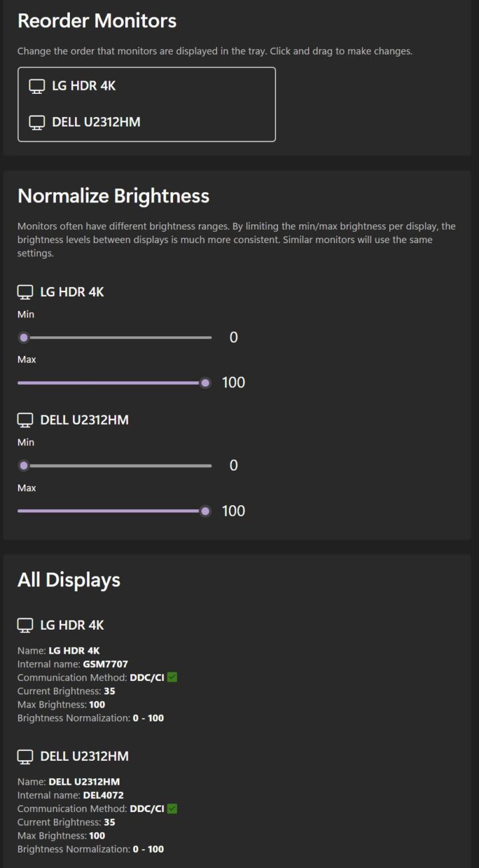
Task: Click the LG HDR 4K monitor icon in Reorder Monitors
Action: pos(37,85)
